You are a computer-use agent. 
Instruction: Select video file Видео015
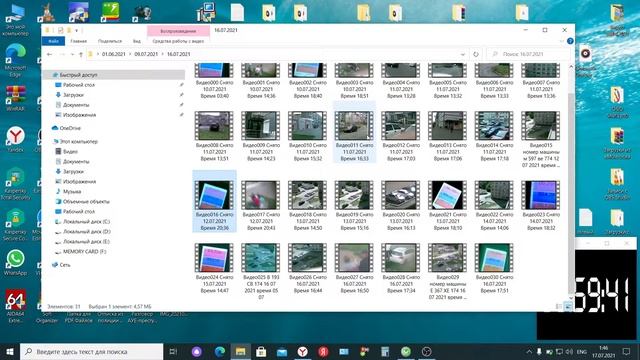tap(541, 139)
